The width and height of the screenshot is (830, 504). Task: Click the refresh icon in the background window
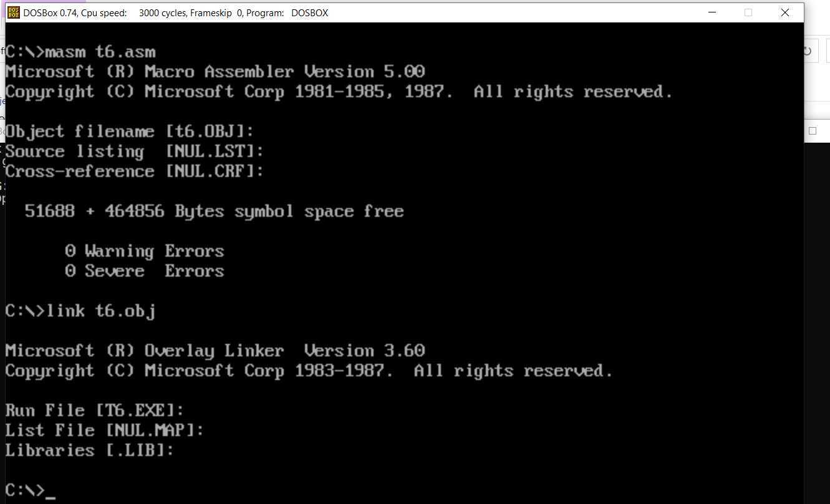(x=808, y=51)
